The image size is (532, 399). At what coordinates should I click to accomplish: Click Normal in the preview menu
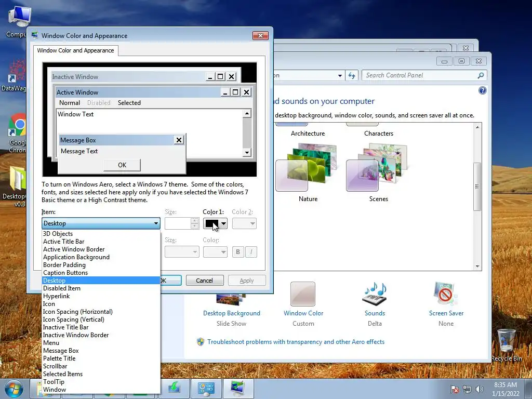coord(70,103)
